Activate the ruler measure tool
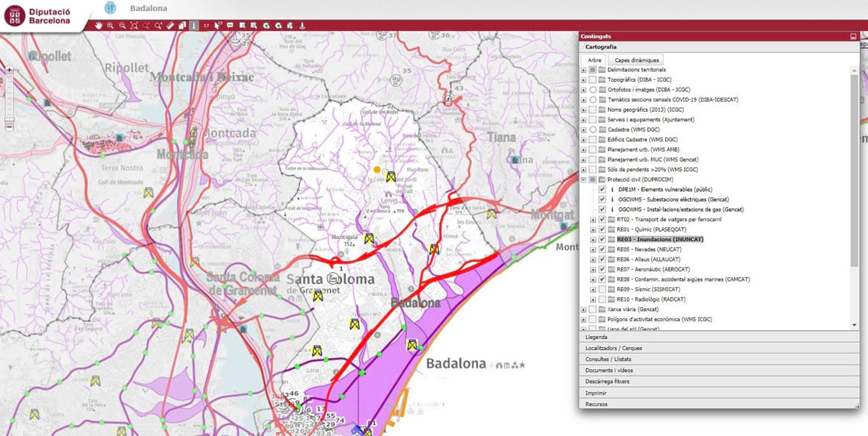Viewport: 868px width, 436px height. pyautogui.click(x=170, y=26)
